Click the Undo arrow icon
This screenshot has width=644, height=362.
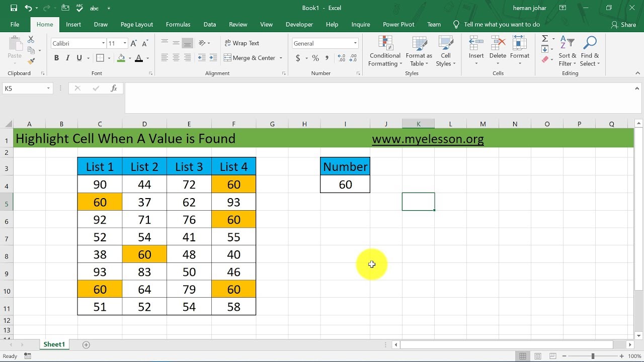coord(28,8)
